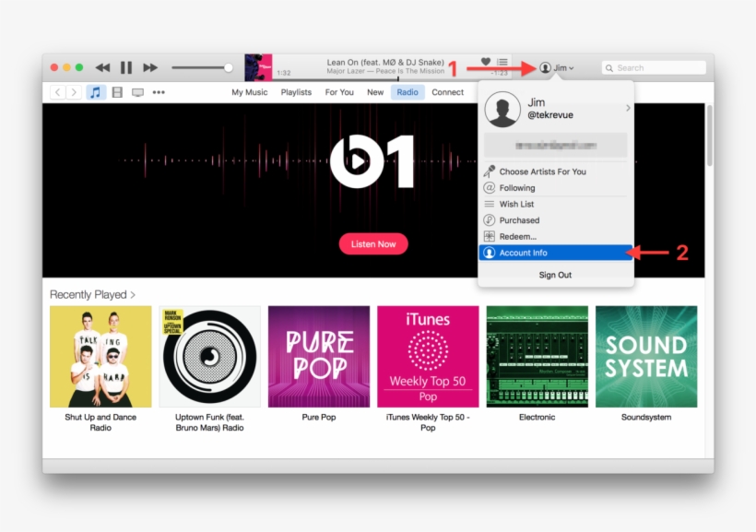Choose Redeem... from account menu
Image resolution: width=756 pixels, height=532 pixels.
coord(556,236)
